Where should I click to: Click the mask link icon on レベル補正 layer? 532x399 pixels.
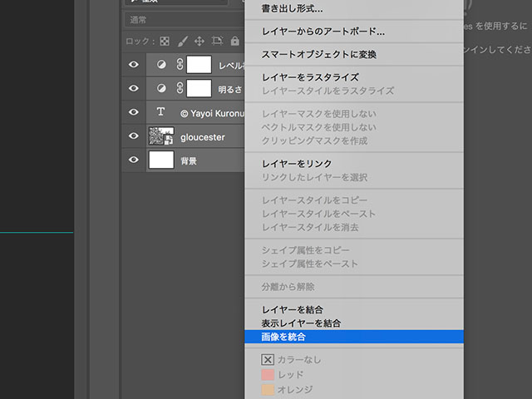(180, 64)
